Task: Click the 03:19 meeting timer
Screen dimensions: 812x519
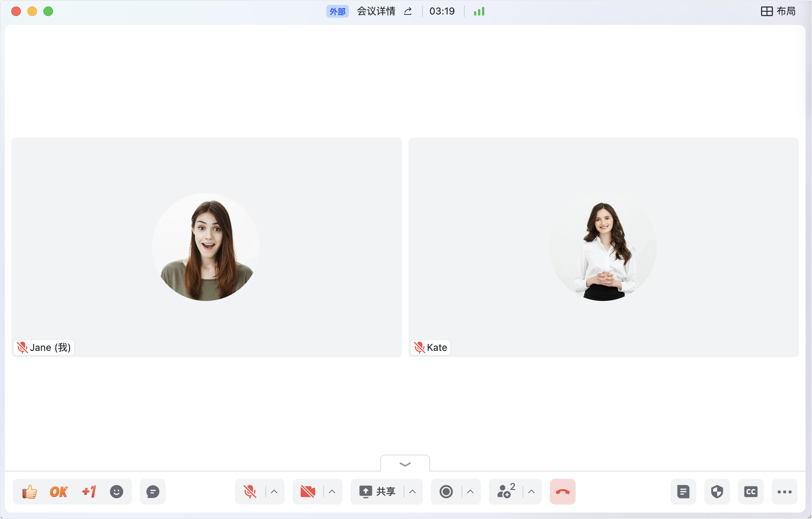Action: click(442, 11)
